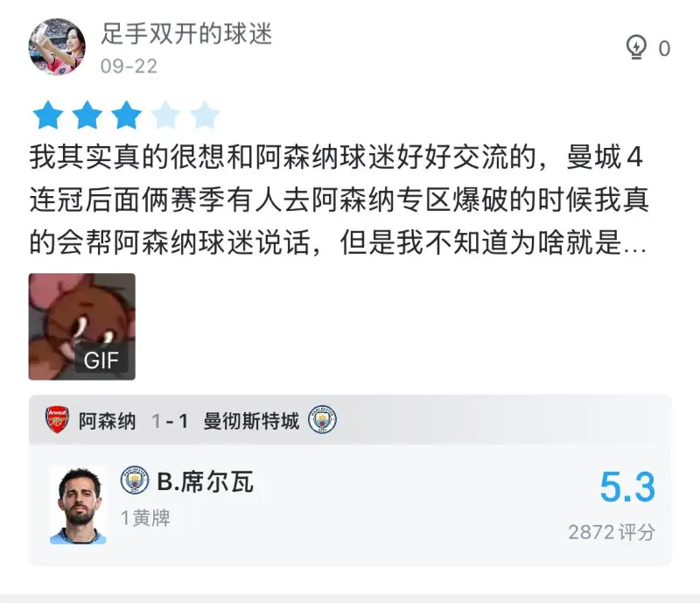The height and width of the screenshot is (603, 700).
Task: Expand the truncated review text ellipsis
Action: [635, 244]
